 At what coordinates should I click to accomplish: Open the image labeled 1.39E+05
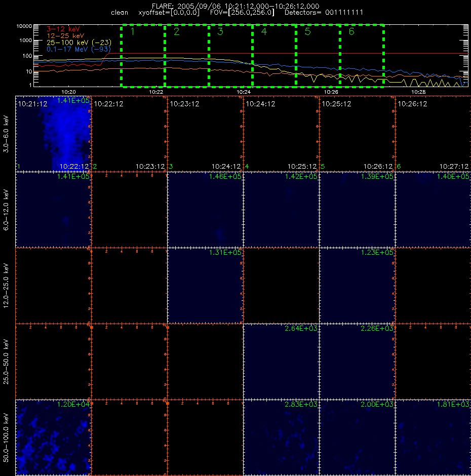(x=357, y=210)
